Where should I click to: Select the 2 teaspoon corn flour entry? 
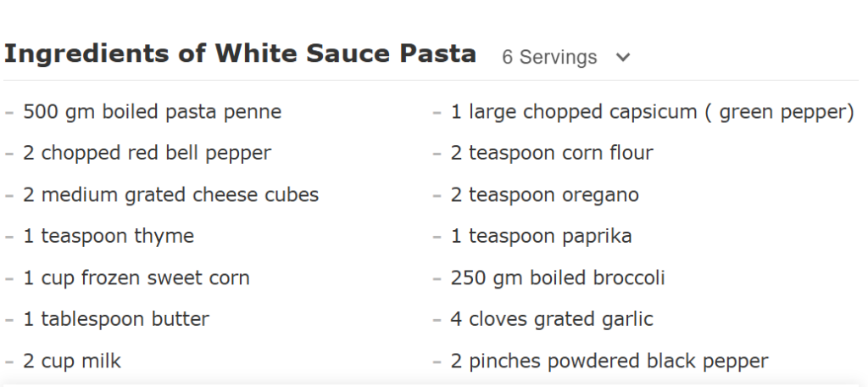tap(552, 153)
